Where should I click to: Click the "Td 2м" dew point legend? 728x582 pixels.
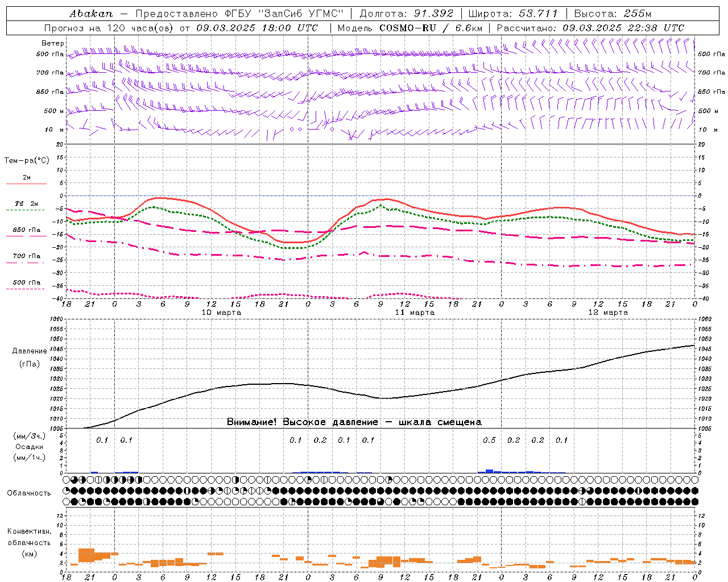(26, 203)
